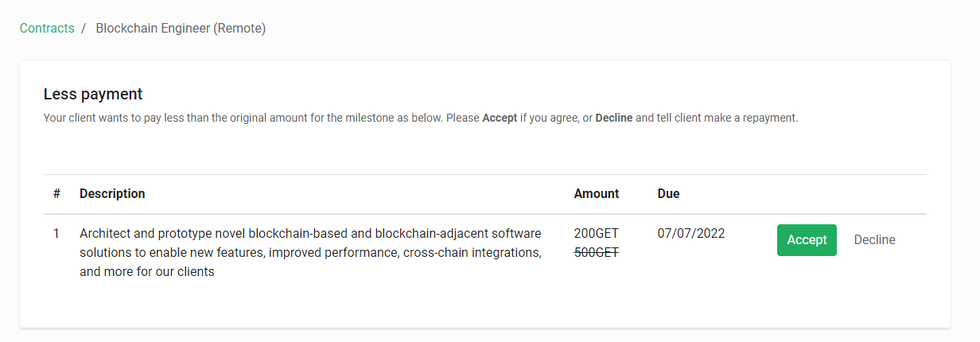
Task: Click the Amount column header
Action: click(x=597, y=193)
